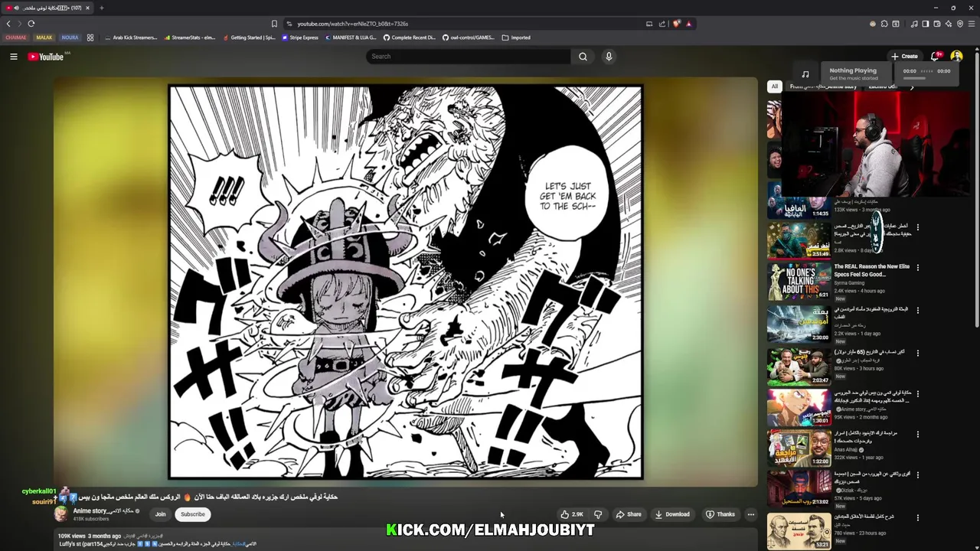
Task: Open Brave Rewards triangle icon
Action: pyautogui.click(x=688, y=24)
